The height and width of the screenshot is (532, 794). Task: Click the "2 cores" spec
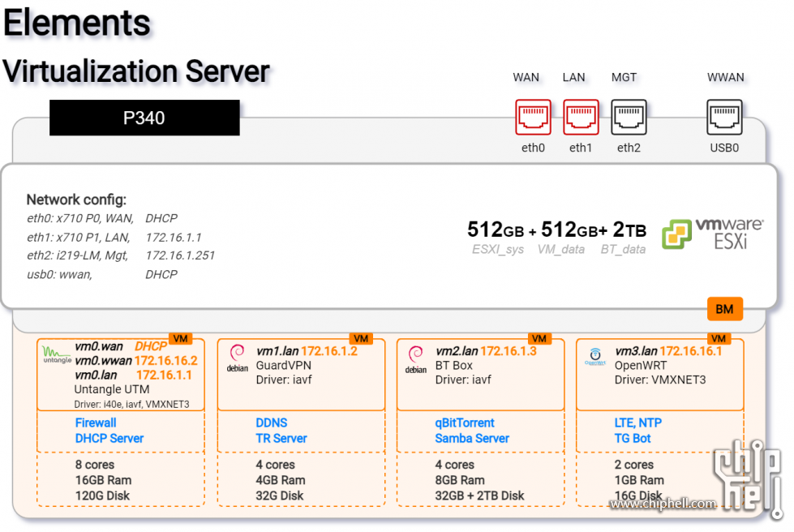(x=634, y=465)
